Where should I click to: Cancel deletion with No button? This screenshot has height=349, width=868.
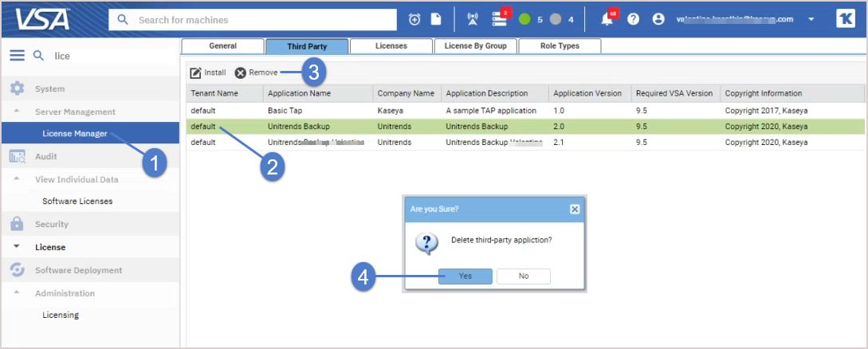click(524, 276)
